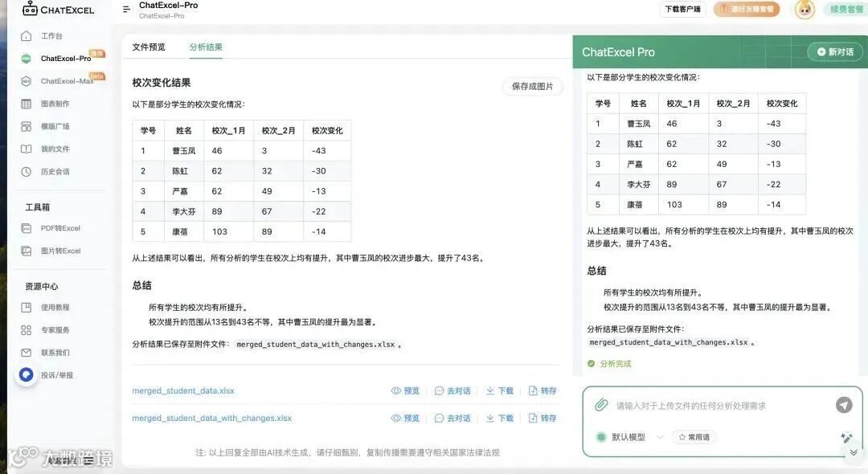Open the PDF转Excel tool

tap(60, 228)
